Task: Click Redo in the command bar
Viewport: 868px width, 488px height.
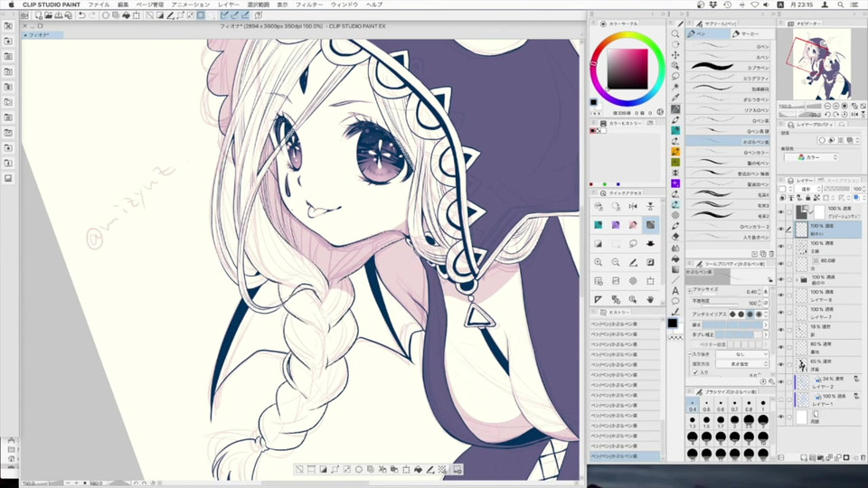Action: (92, 15)
